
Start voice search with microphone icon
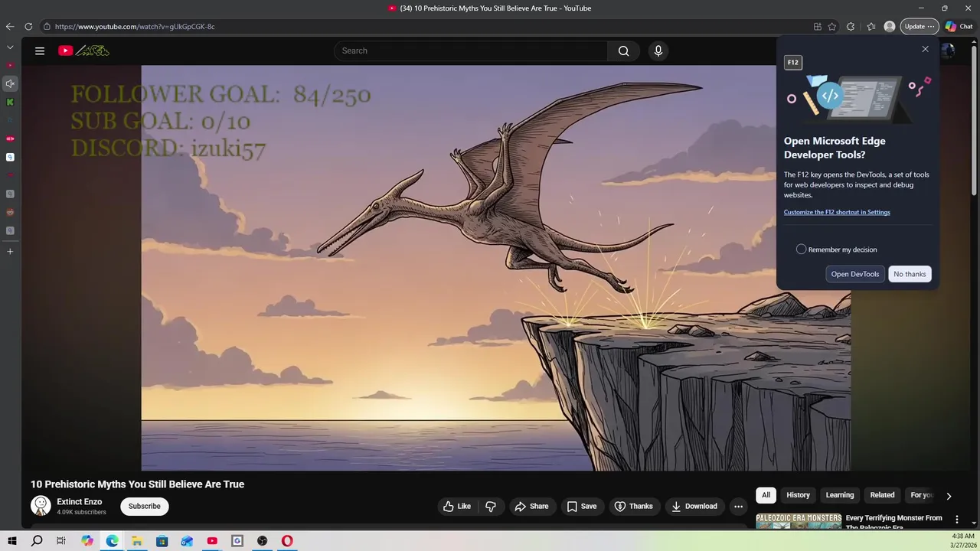click(x=658, y=51)
